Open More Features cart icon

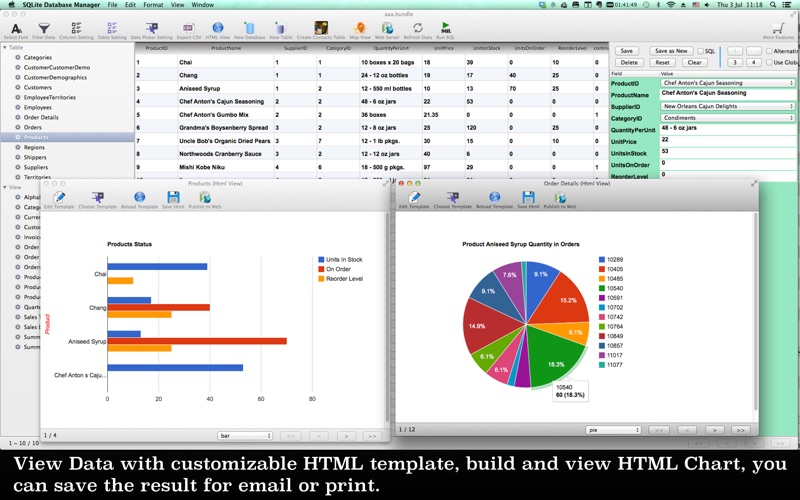pos(778,28)
